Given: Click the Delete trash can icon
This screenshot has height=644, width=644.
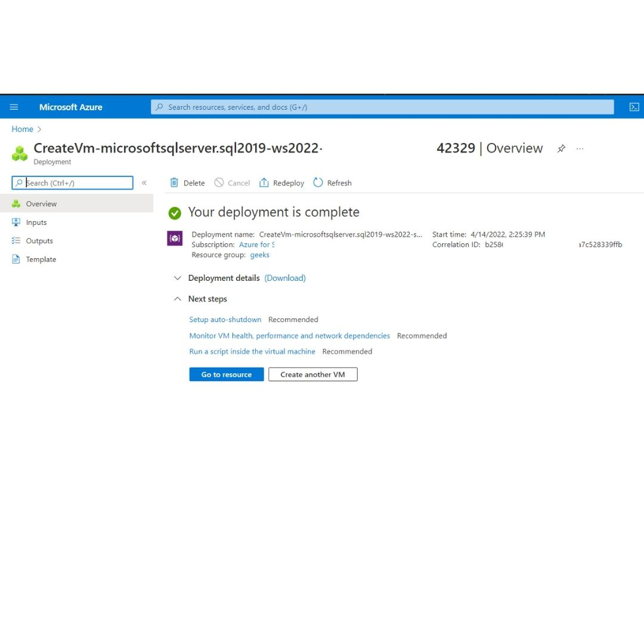Looking at the screenshot, I should point(174,182).
